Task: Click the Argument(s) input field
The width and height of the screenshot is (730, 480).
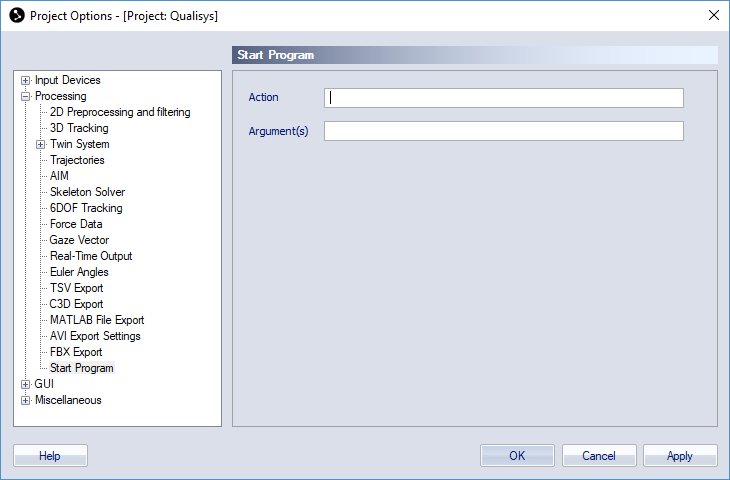Action: pos(504,131)
